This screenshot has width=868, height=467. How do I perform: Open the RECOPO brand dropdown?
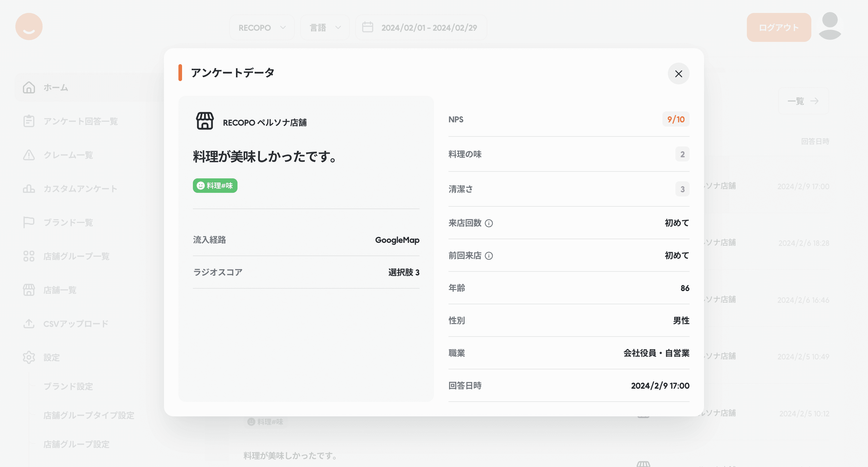click(262, 28)
